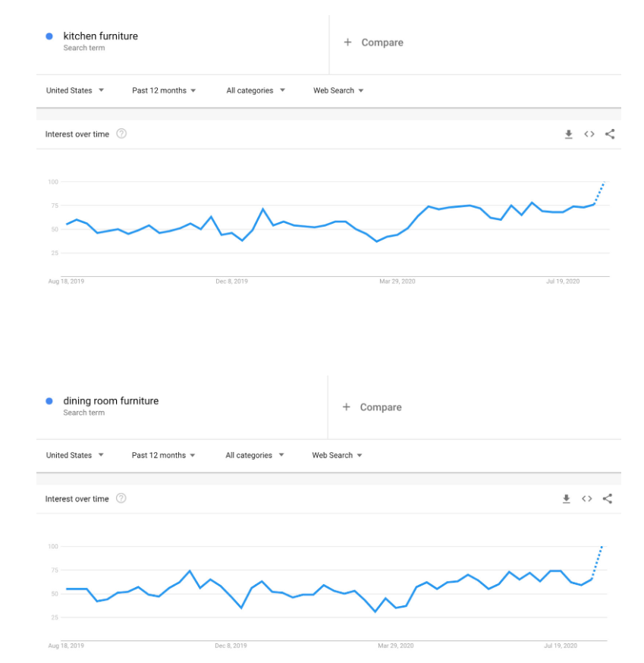Expand United States dropdown for kitchen furniture
Image resolution: width=644 pixels, height=663 pixels.
click(x=75, y=90)
